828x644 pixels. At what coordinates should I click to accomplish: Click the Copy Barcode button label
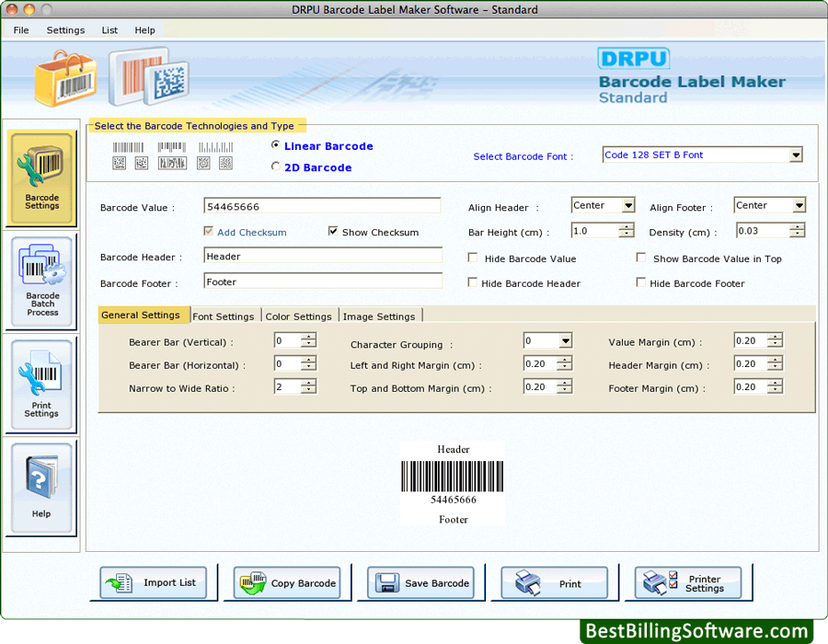coord(304,583)
